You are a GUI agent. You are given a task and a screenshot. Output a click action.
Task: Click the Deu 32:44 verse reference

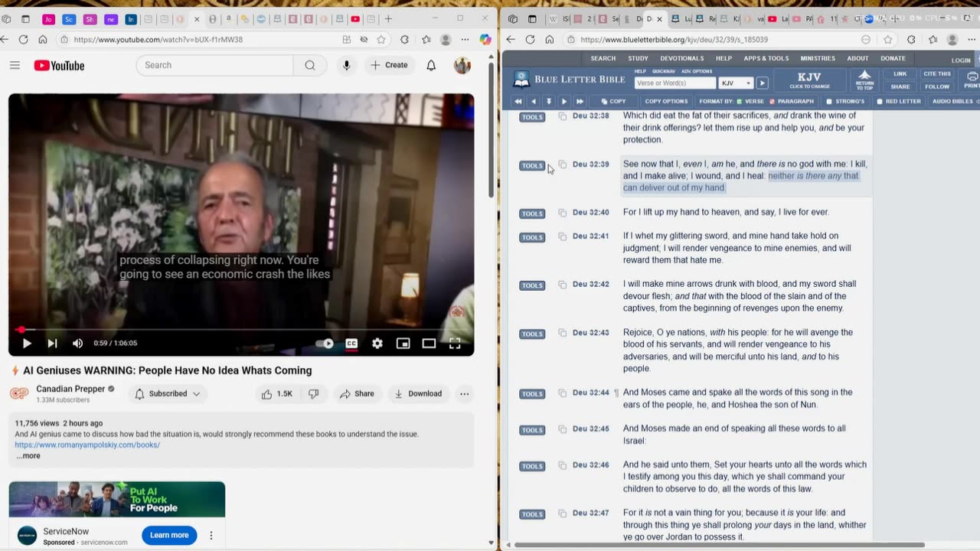coord(590,393)
